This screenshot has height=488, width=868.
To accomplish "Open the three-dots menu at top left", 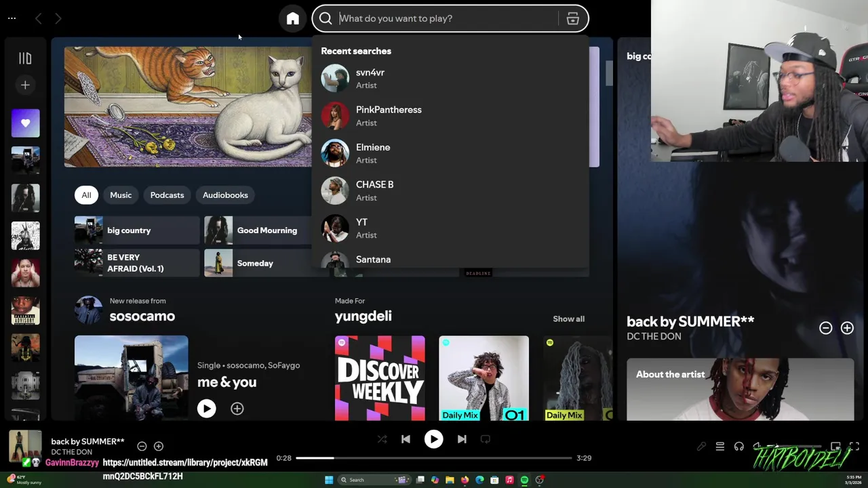I will 12,18.
